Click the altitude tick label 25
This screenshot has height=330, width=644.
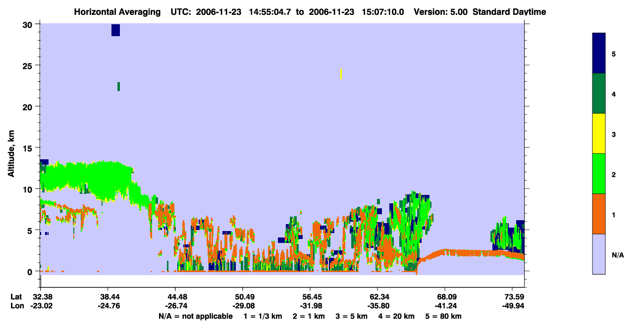tap(28, 66)
